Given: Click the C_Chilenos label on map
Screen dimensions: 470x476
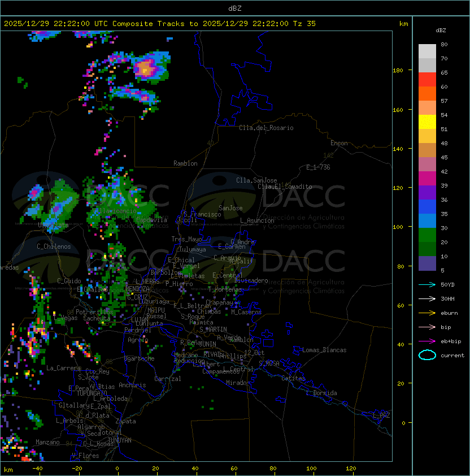Looking at the screenshot, I should (x=54, y=246).
